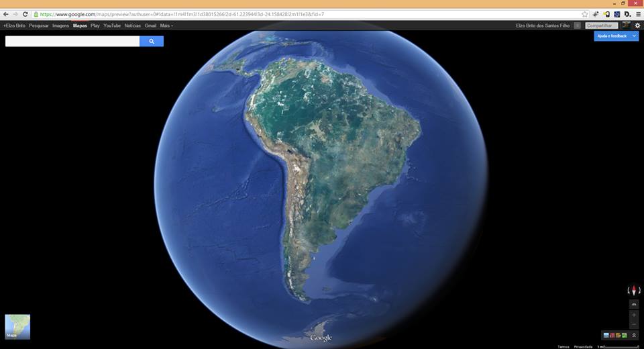Screen dimensions: 644x349
Task: Zoom out with the minus button
Action: 634,323
